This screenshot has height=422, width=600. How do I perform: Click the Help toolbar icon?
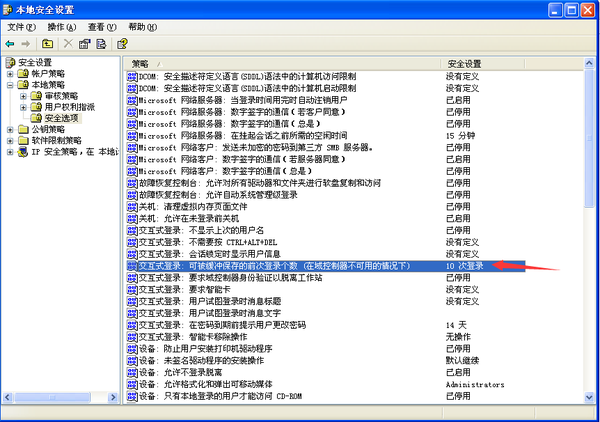click(122, 44)
